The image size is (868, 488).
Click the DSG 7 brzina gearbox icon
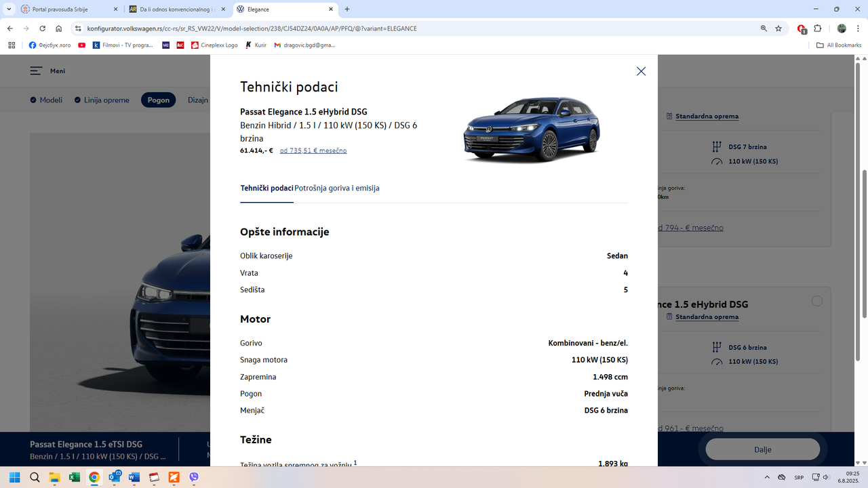tap(717, 146)
